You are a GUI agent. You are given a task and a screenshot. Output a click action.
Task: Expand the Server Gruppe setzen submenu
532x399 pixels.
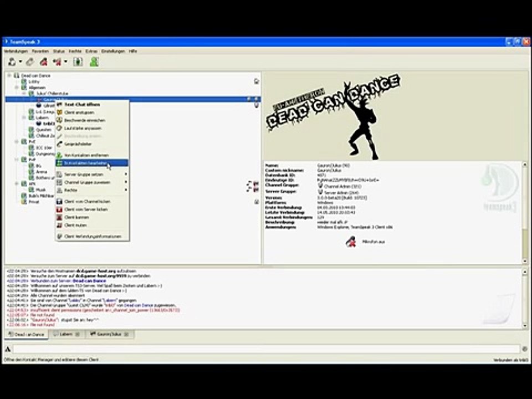click(92, 175)
